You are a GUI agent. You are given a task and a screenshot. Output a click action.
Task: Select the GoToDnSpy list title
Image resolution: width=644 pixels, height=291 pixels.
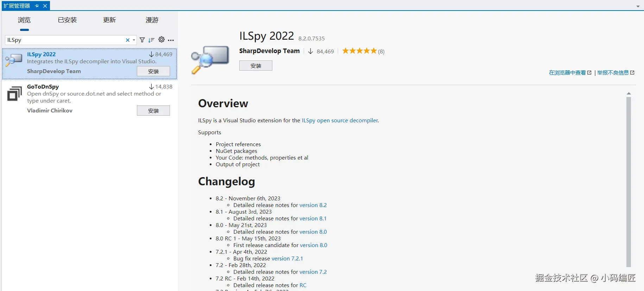(x=43, y=87)
